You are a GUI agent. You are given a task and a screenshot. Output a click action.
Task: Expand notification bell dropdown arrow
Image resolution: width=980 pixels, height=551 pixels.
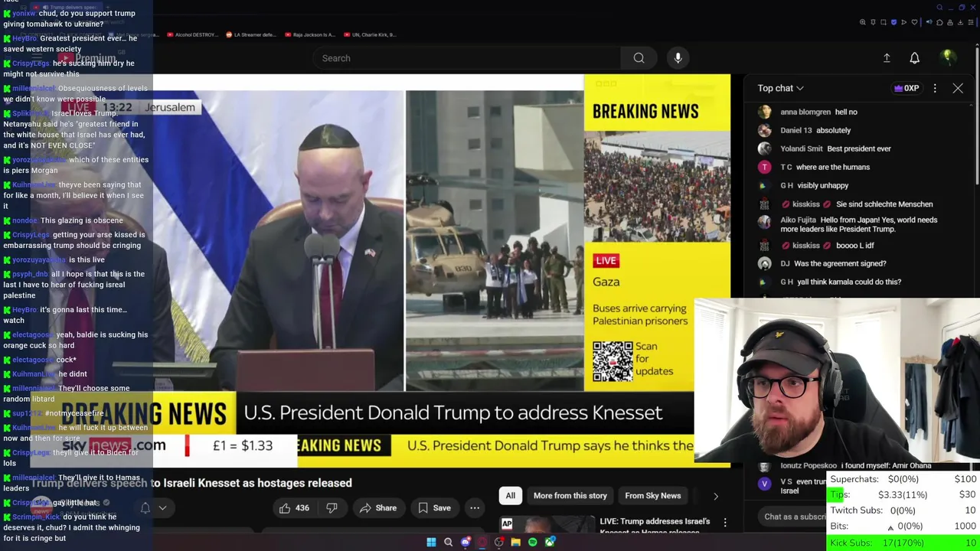pos(162,508)
